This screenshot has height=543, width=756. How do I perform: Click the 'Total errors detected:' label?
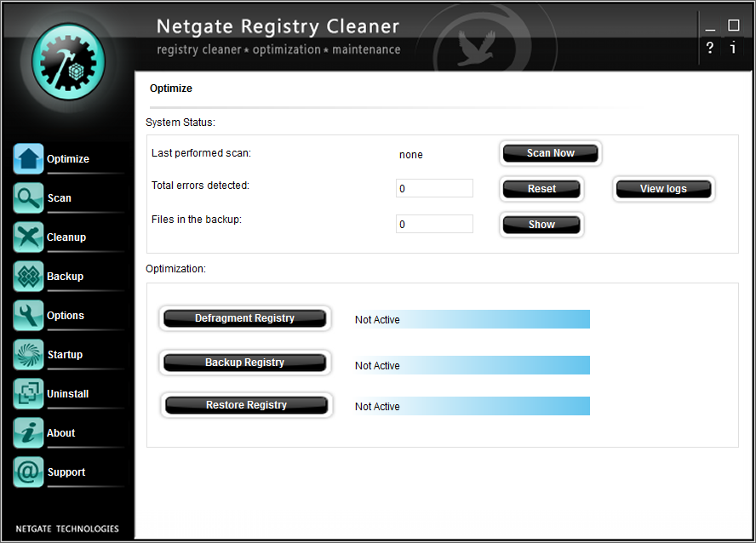click(x=200, y=186)
